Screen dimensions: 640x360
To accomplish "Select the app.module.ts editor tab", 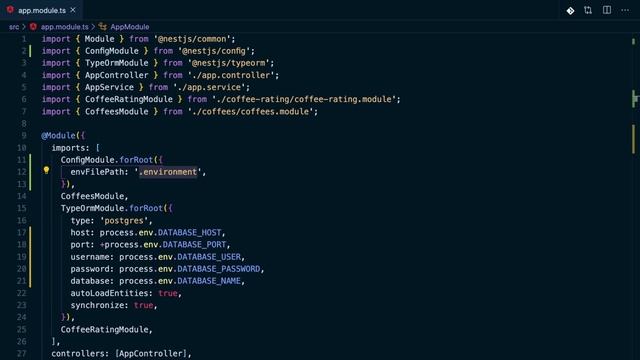I will [x=41, y=10].
